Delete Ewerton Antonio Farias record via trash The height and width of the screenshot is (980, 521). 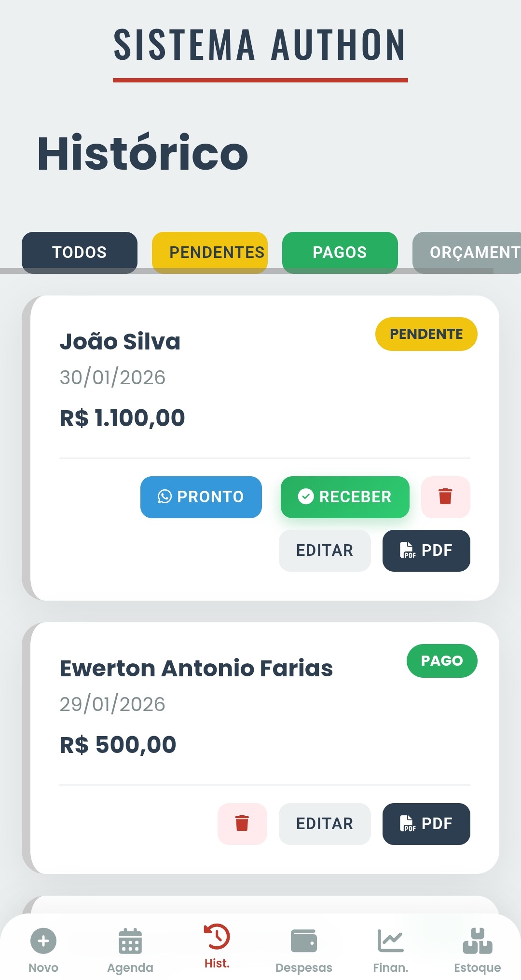pos(242,824)
